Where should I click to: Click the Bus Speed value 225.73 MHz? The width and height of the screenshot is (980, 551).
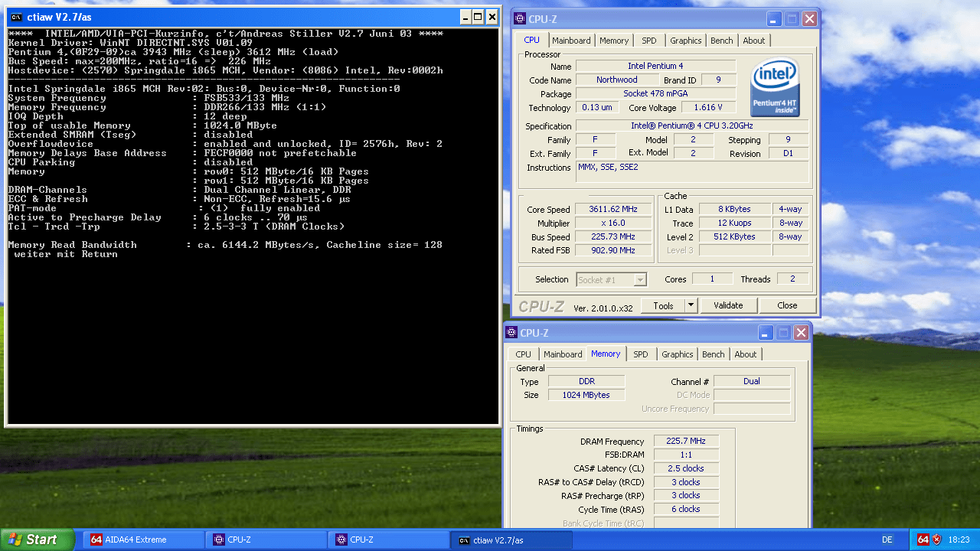click(613, 236)
